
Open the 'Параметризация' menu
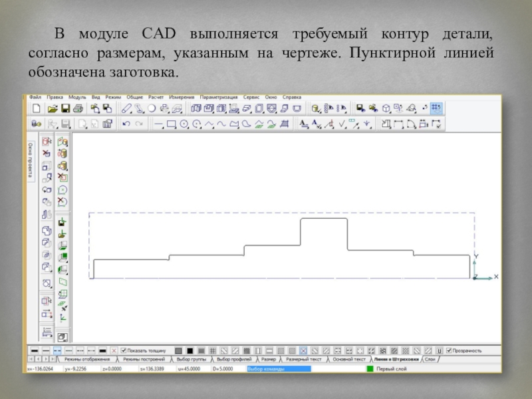click(x=221, y=97)
